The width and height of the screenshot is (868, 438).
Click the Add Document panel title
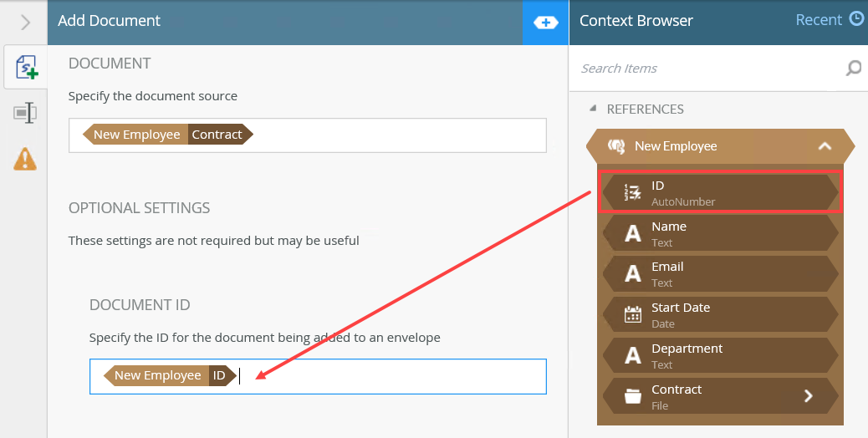pos(109,21)
